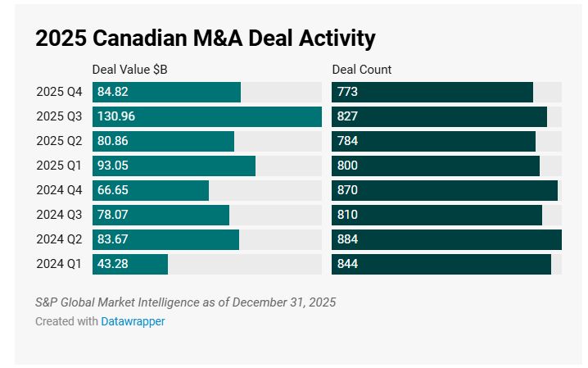Image resolution: width=588 pixels, height=368 pixels.
Task: Select the 884 deal count bar
Action: tap(446, 239)
